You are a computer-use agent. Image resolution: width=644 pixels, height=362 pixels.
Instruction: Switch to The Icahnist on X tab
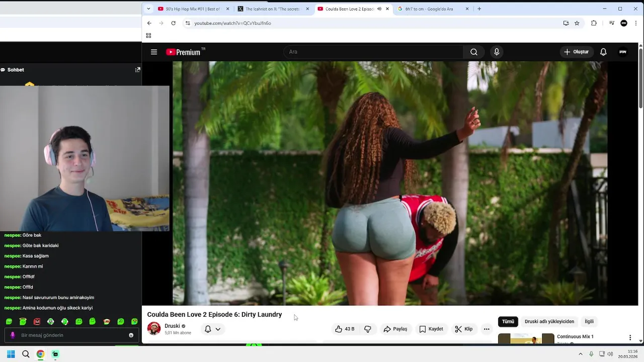coord(273,9)
